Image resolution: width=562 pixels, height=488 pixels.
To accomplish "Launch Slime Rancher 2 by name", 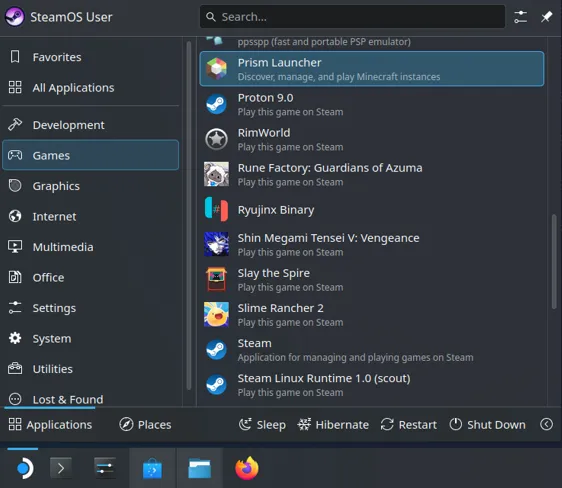I will (280, 308).
